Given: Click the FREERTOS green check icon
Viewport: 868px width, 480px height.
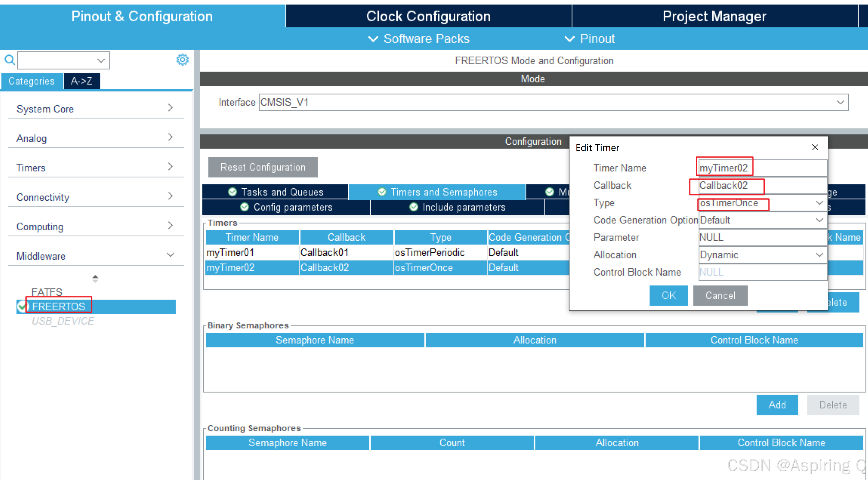Looking at the screenshot, I should tap(22, 306).
